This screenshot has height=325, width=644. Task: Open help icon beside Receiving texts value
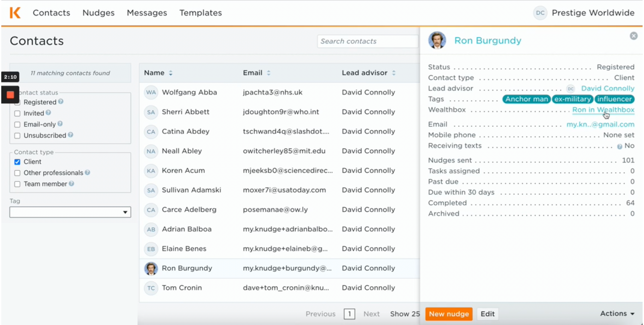click(620, 147)
